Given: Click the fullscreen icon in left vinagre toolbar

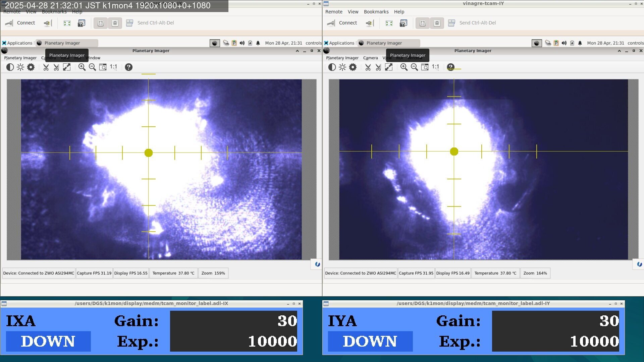Looking at the screenshot, I should pyautogui.click(x=67, y=23).
